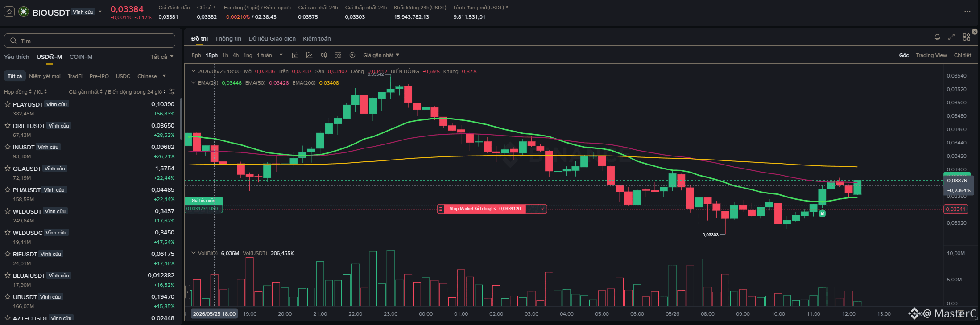Select the TradFi category

[75, 76]
